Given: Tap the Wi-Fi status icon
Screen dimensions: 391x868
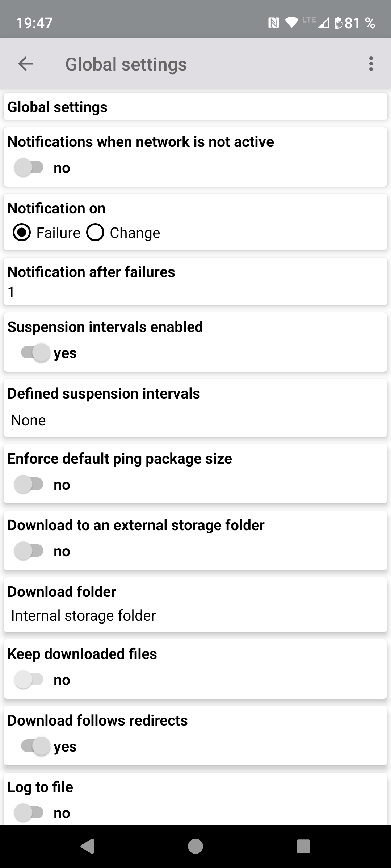Looking at the screenshot, I should point(291,22).
